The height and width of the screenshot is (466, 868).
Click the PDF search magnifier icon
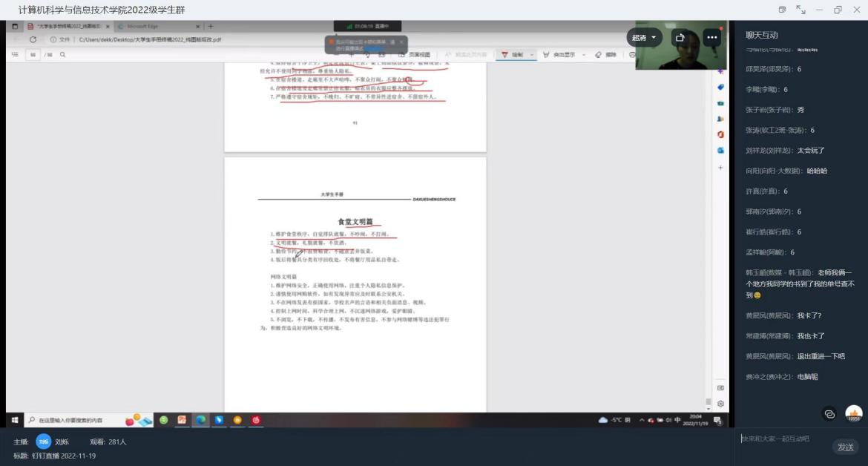click(x=63, y=55)
